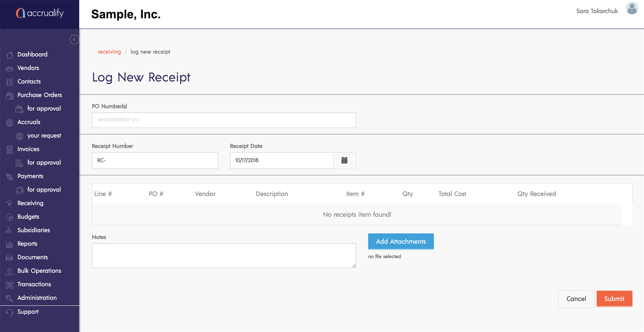This screenshot has height=332, width=644.
Task: Open Payments menu item
Action: click(31, 176)
